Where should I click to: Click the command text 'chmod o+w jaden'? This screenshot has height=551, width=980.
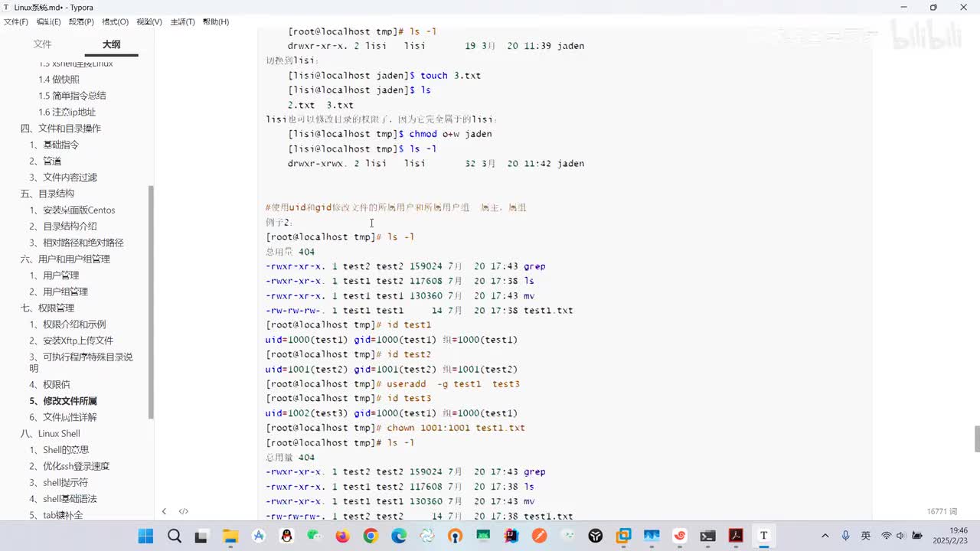pyautogui.click(x=450, y=134)
